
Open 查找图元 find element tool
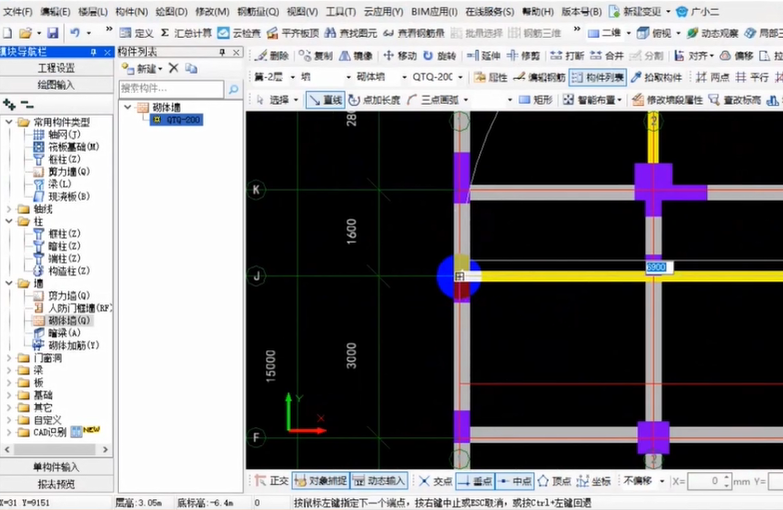(351, 33)
